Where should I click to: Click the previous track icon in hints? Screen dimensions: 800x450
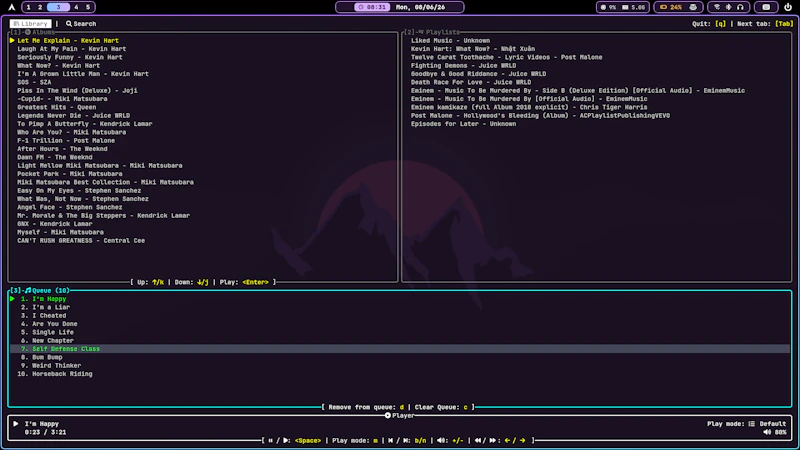point(390,440)
